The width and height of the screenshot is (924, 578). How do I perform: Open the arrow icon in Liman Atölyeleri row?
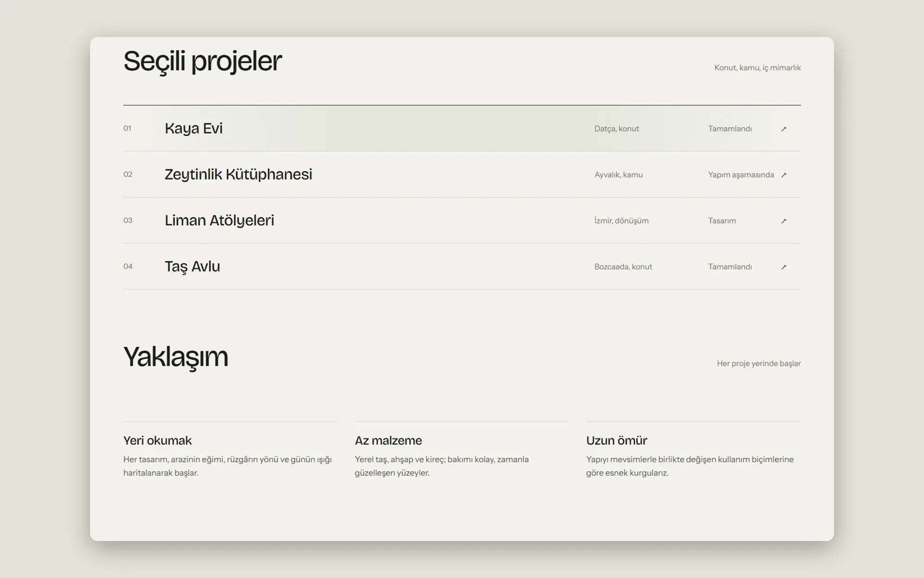tap(784, 221)
